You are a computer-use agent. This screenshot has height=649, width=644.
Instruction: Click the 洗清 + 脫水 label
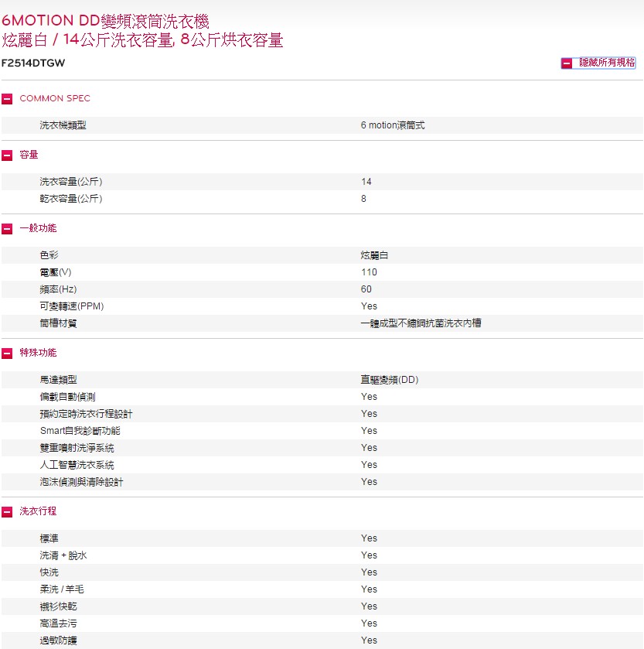pyautogui.click(x=63, y=555)
